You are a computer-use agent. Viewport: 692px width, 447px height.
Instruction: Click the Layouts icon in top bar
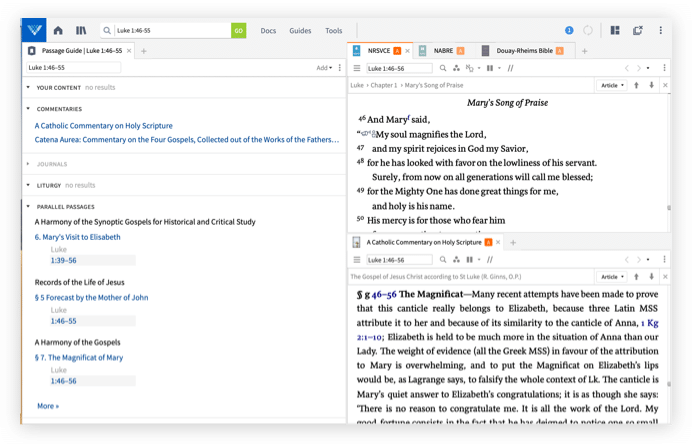coord(615,30)
